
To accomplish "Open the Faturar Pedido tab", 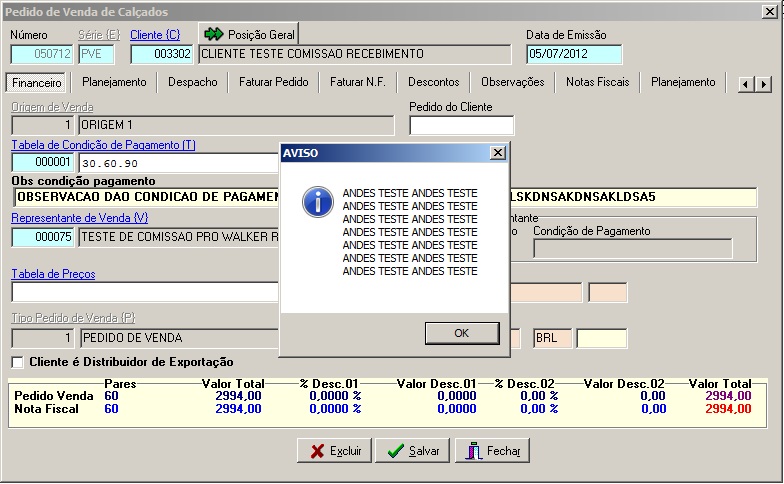I will click(x=274, y=82).
